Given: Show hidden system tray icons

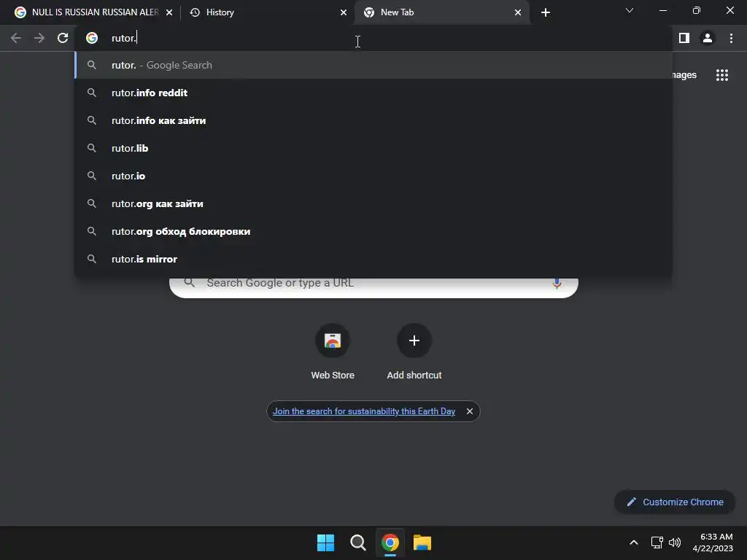Looking at the screenshot, I should [634, 542].
